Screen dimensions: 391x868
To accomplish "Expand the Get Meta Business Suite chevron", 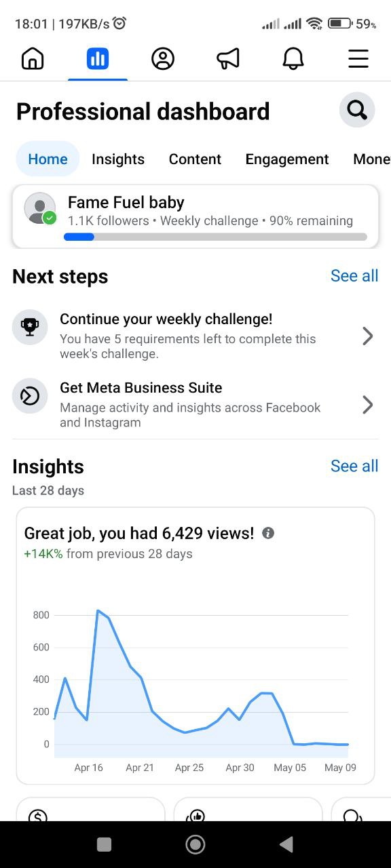I will [x=367, y=405].
